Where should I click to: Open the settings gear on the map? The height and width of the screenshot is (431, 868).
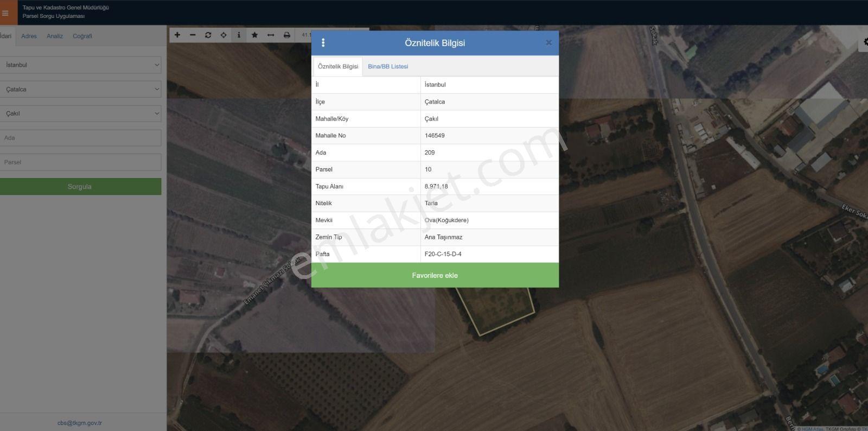pos(864,42)
